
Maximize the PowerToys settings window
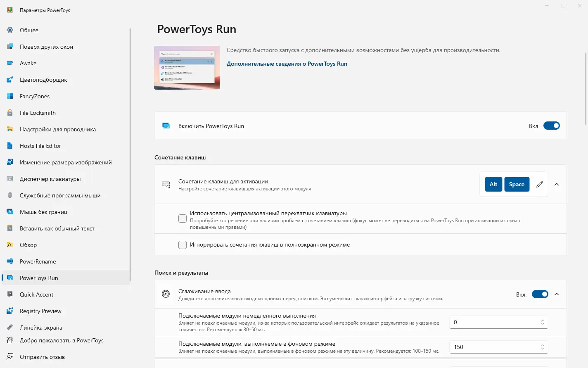[563, 6]
